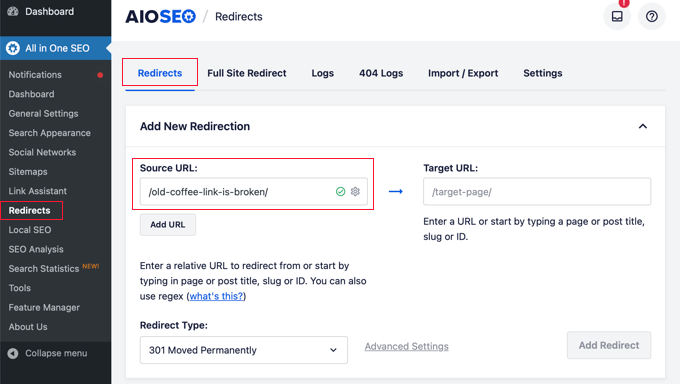
Task: Open the All in One SEO menu
Action: click(x=57, y=48)
